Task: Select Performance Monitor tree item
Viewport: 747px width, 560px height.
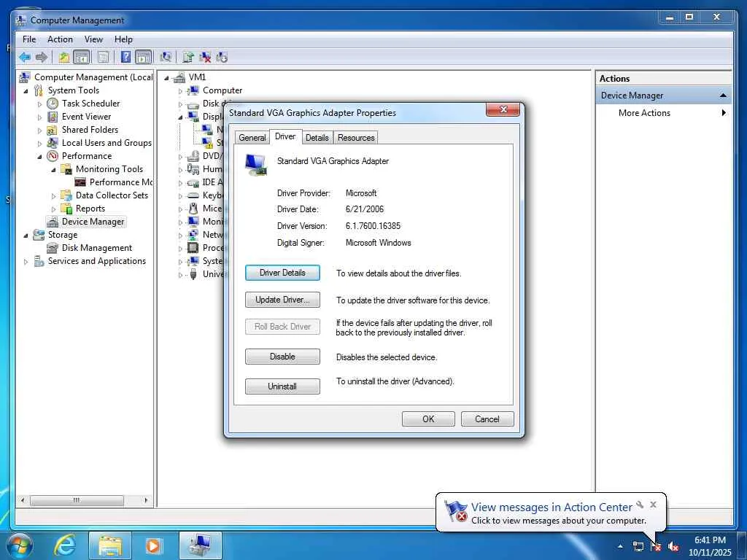Action: (x=121, y=182)
